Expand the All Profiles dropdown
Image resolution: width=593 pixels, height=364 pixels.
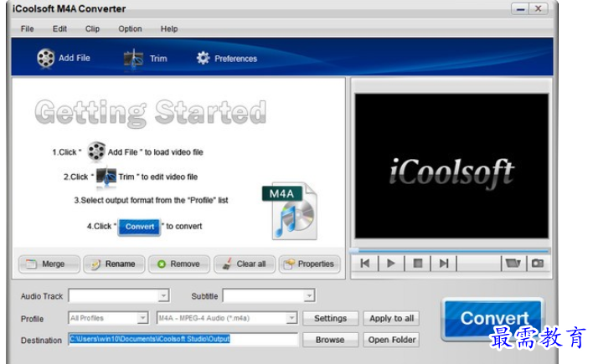coord(142,318)
